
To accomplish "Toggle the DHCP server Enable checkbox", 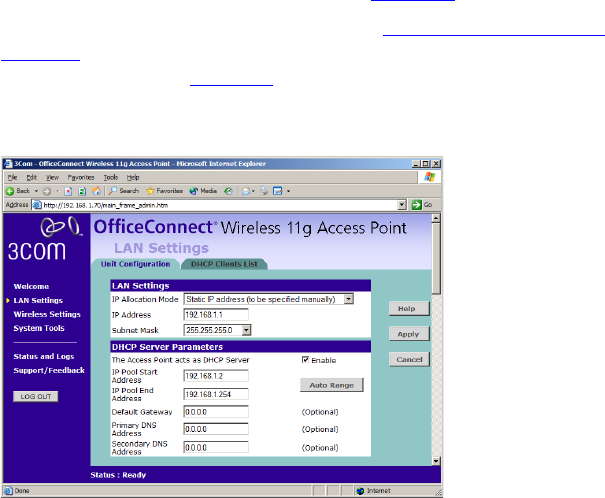I will point(305,360).
